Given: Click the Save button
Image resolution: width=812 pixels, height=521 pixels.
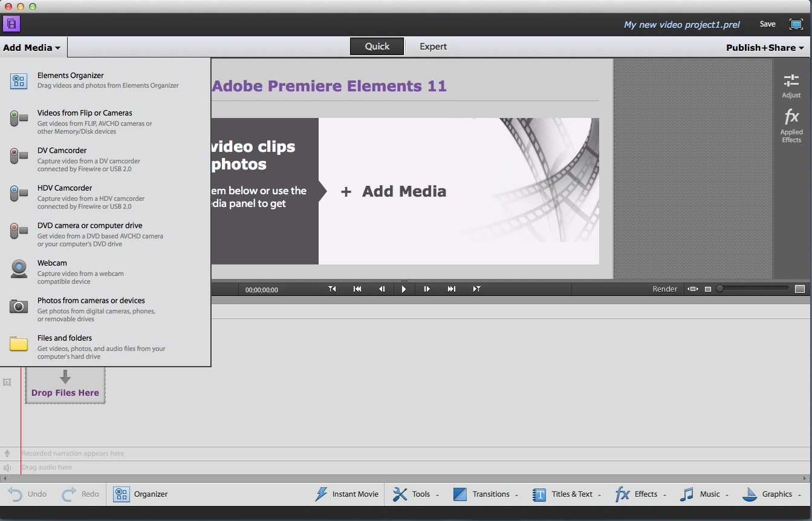Looking at the screenshot, I should [x=767, y=24].
